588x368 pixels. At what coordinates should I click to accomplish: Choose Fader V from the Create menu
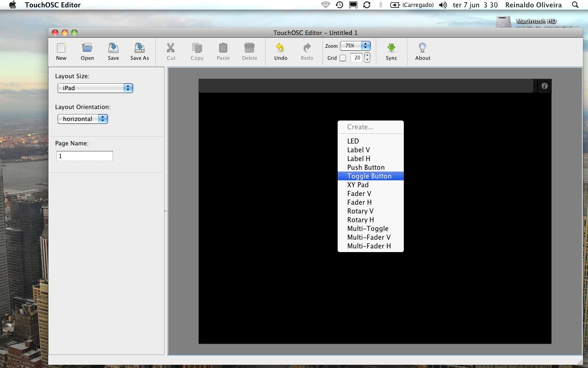pyautogui.click(x=371, y=194)
